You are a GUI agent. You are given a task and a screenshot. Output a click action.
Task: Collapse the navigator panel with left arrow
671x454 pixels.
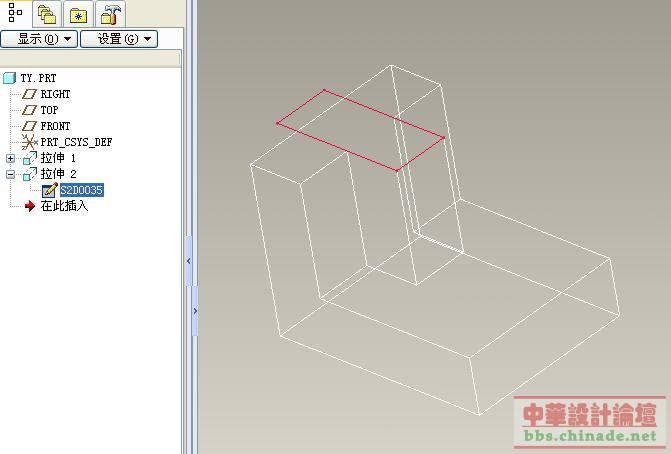[x=189, y=261]
